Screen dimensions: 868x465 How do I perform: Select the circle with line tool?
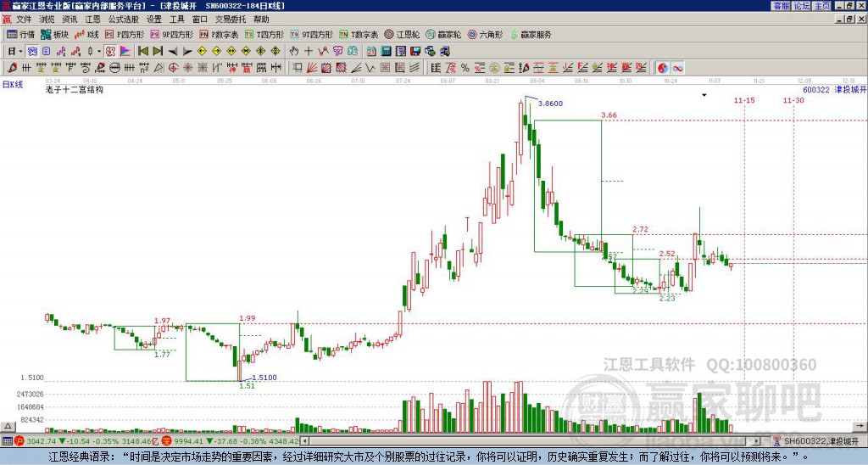click(114, 68)
